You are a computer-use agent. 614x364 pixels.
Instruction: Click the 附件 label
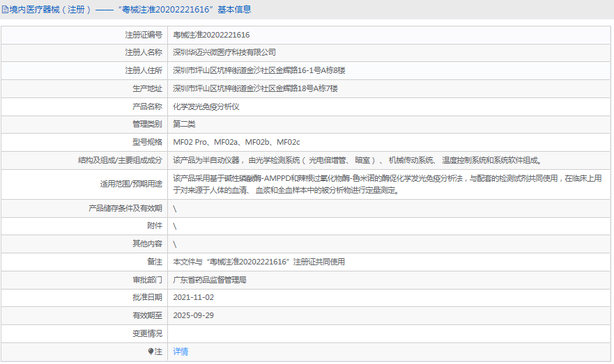(155, 226)
